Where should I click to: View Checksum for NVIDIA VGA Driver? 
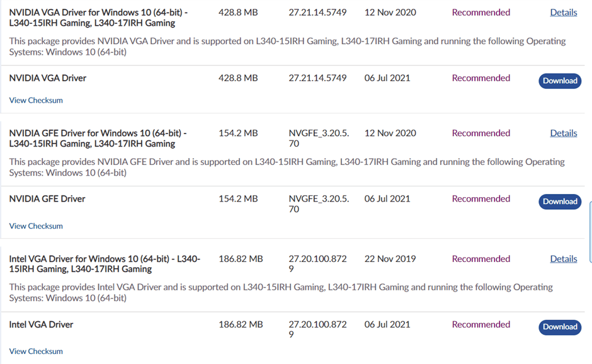[36, 100]
